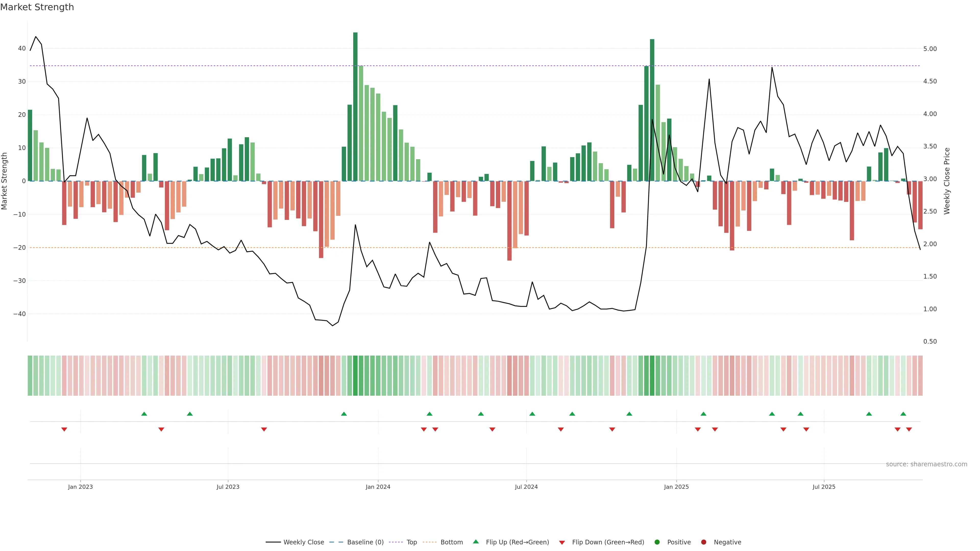980x551 pixels.
Task: Click the first red flip-down marker before Jan 2023
Action: 64,429
